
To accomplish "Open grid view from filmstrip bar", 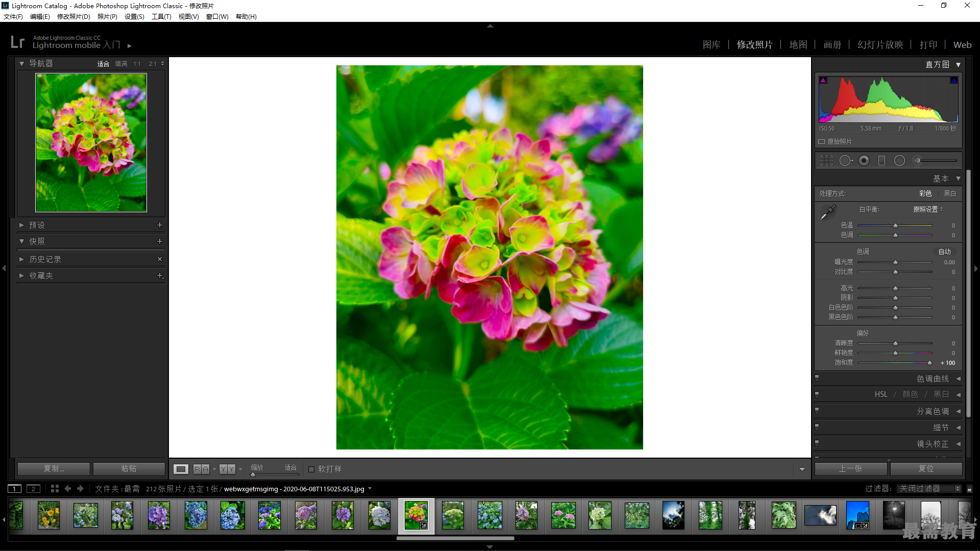I will 55,489.
